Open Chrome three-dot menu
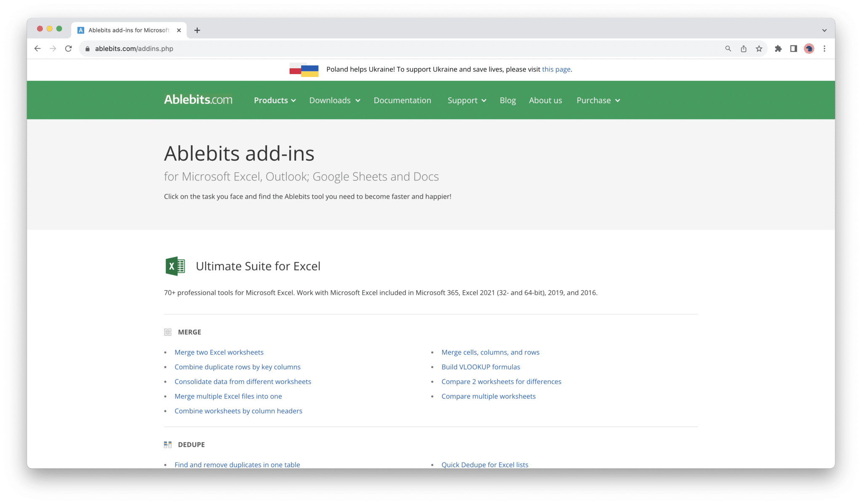Viewport: 862px width, 504px height. tap(825, 49)
